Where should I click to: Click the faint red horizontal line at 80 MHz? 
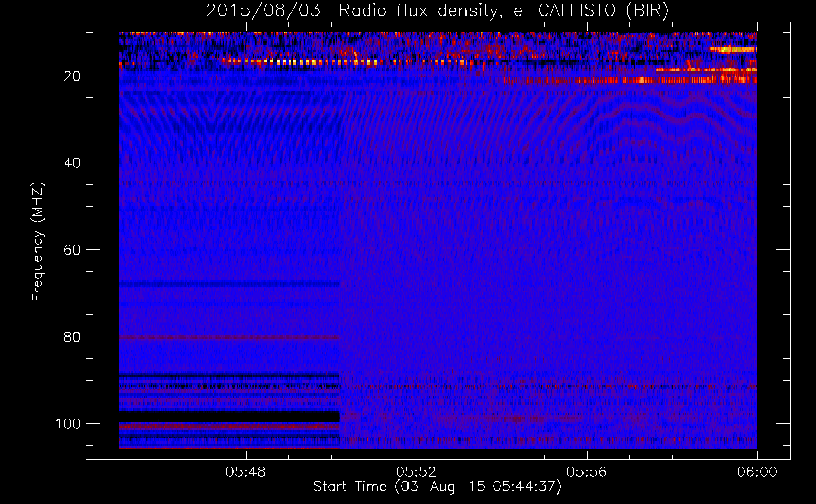[x=229, y=337]
